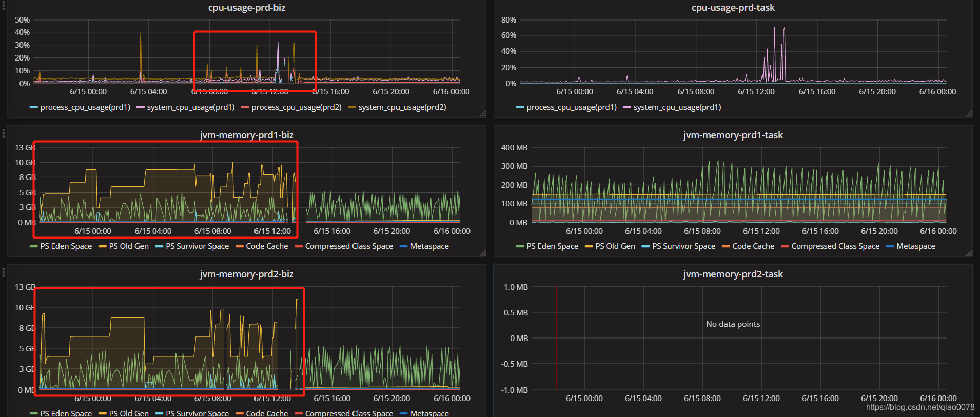
Task: Open the jvm-memory-prd1-biz panel title menu
Action: [247, 135]
